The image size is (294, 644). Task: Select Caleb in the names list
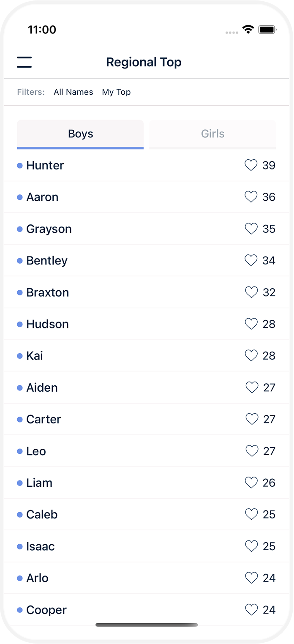tap(42, 514)
